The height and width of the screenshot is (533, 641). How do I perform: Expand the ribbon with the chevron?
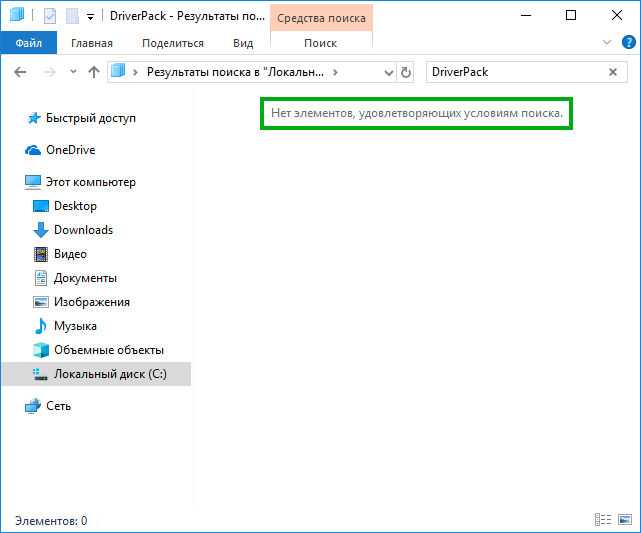[607, 43]
